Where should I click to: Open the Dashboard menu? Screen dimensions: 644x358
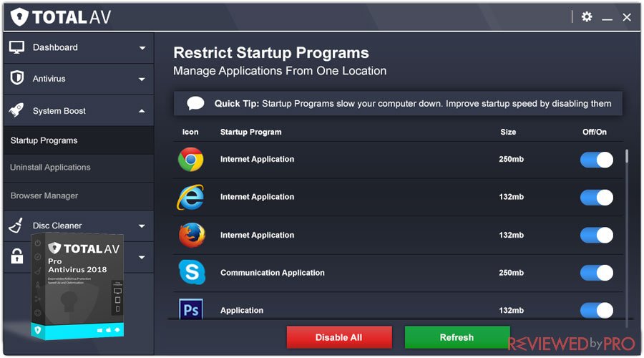click(x=79, y=48)
